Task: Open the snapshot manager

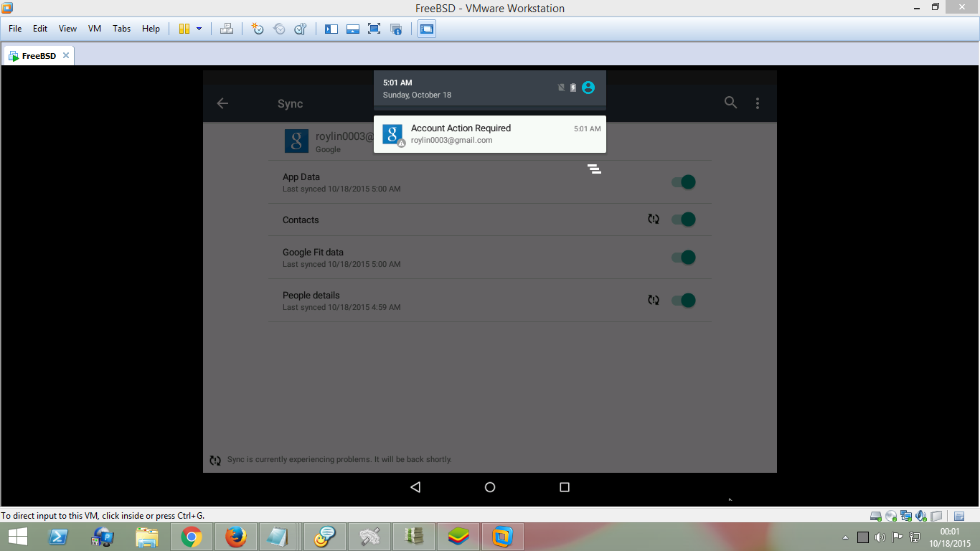Action: coord(301,29)
